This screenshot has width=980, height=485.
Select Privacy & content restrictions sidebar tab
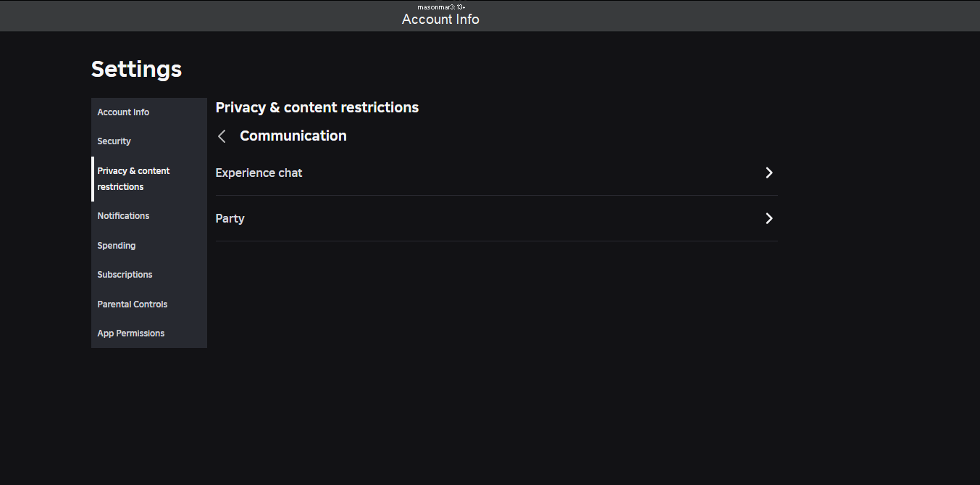pos(133,178)
